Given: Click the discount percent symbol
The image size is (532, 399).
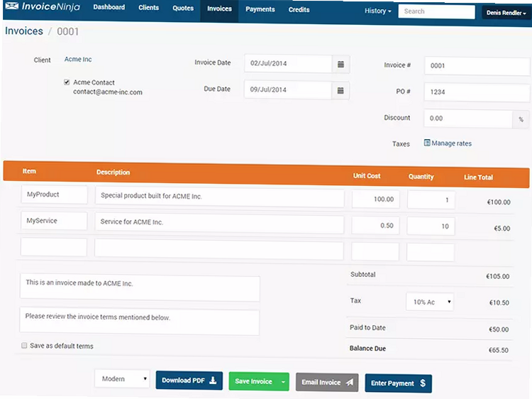Looking at the screenshot, I should click(x=521, y=119).
